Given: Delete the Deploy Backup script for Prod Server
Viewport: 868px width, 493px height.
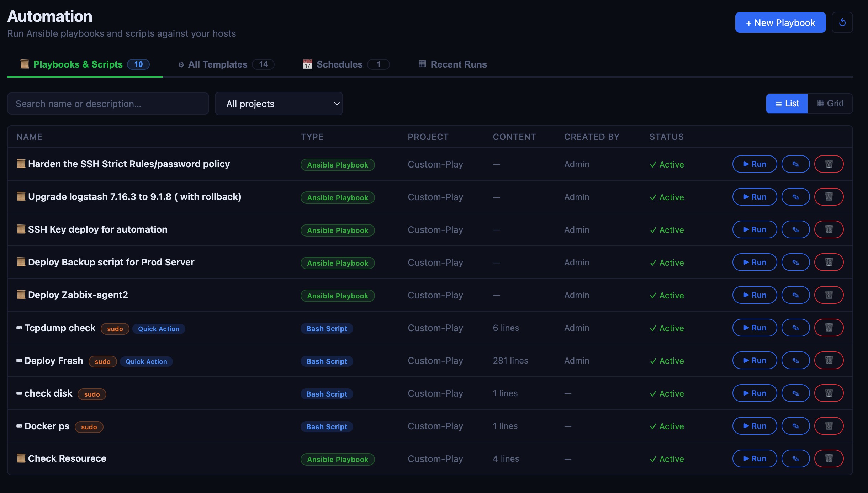Looking at the screenshot, I should [x=829, y=262].
